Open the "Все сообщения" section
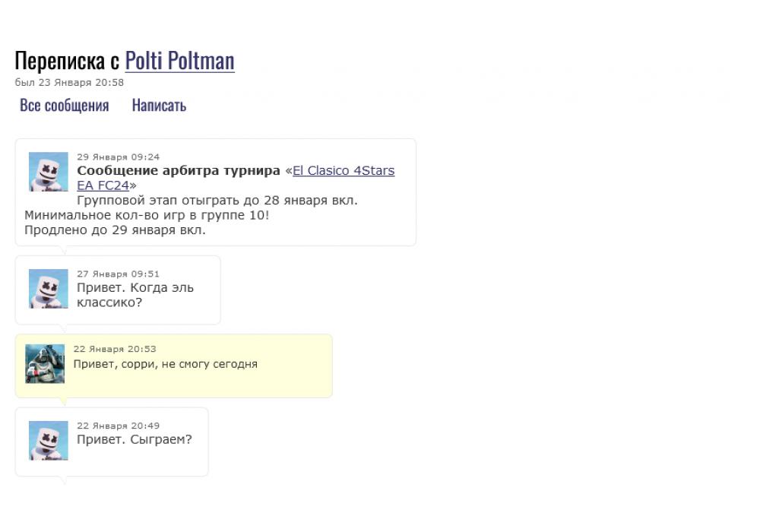Screen dimensions: 760x532 point(65,106)
